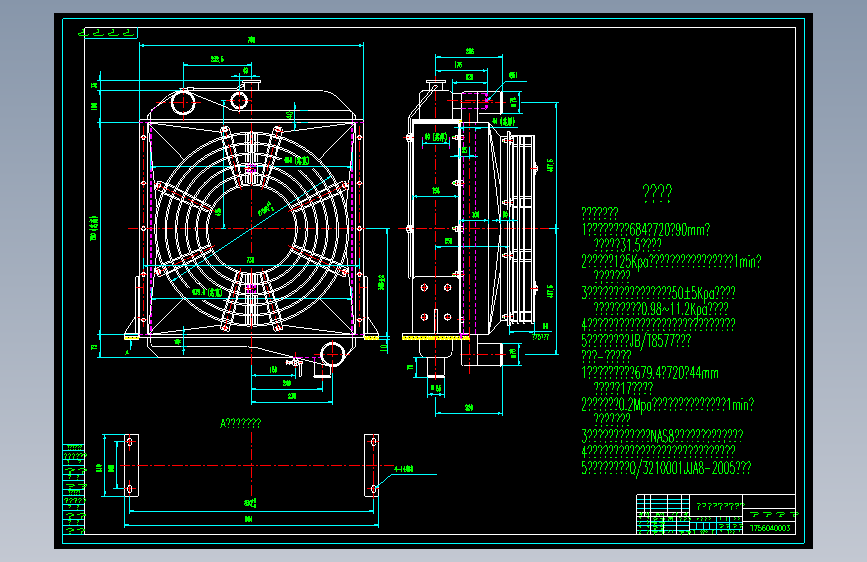Select the drain valve below the radiator front view
The height and width of the screenshot is (562, 867).
(295, 365)
